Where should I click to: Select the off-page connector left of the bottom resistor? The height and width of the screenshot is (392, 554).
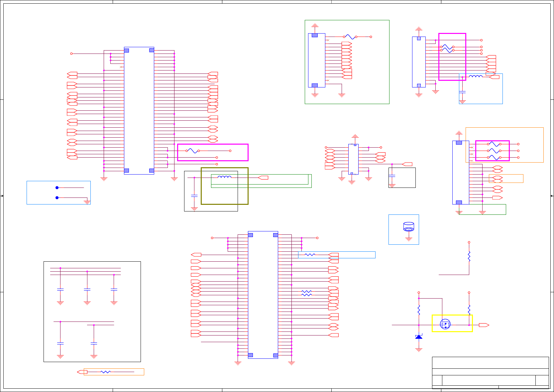[x=82, y=372]
